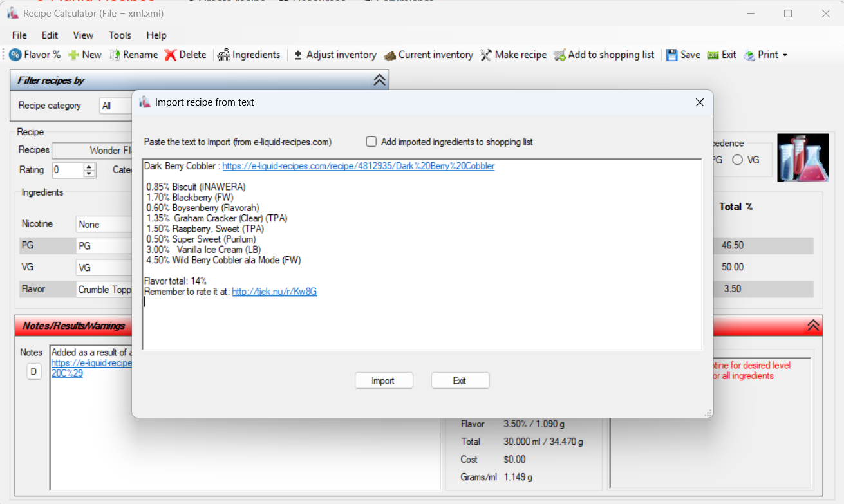
Task: Click the 46.50 Total % value
Action: 733,245
